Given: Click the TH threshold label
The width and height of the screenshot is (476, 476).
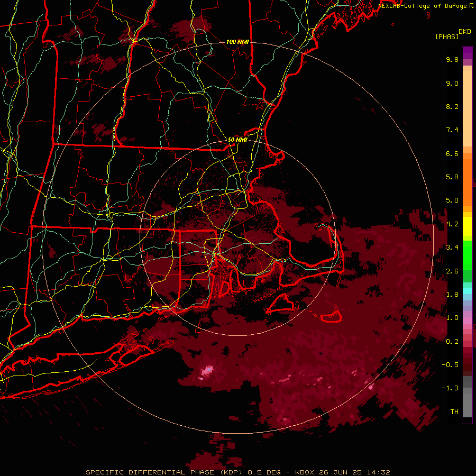Looking at the screenshot, I should 454,412.
